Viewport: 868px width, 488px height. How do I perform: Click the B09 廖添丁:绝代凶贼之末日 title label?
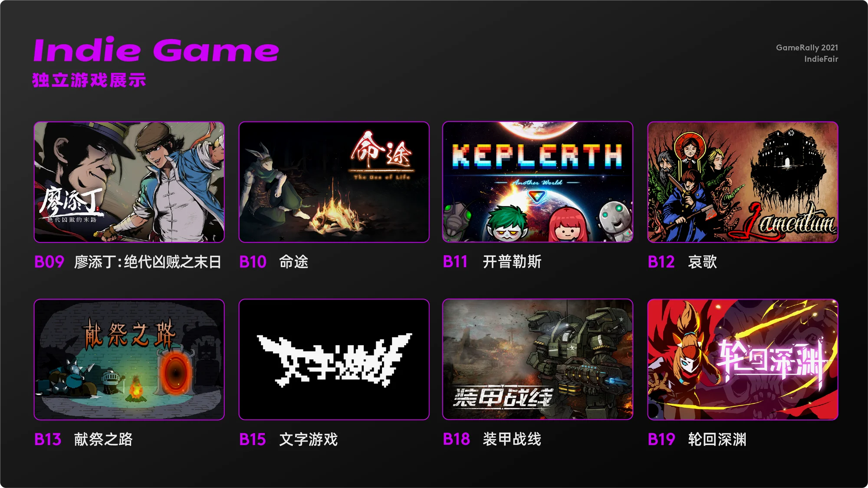pos(128,262)
